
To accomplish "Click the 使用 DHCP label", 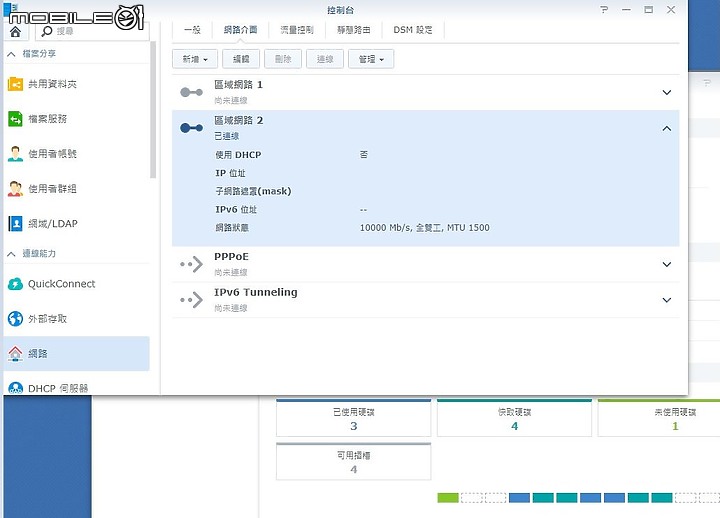I will [238, 155].
